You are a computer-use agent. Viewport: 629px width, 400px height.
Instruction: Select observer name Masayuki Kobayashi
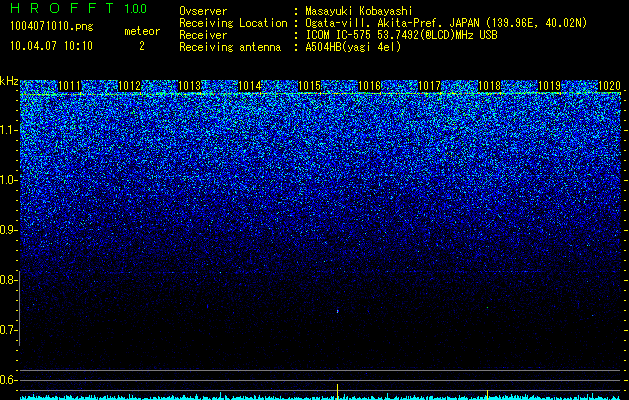(359, 12)
